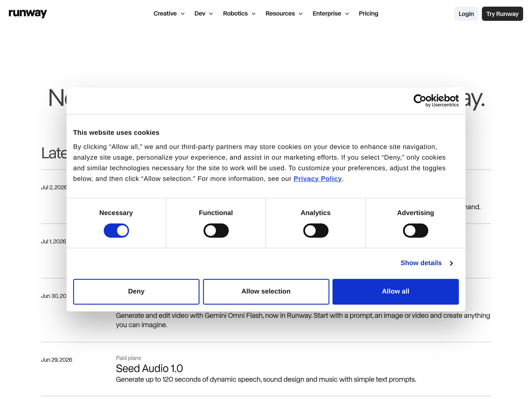Click the "This website uses cookies" heading
The width and height of the screenshot is (532, 399).
point(116,133)
